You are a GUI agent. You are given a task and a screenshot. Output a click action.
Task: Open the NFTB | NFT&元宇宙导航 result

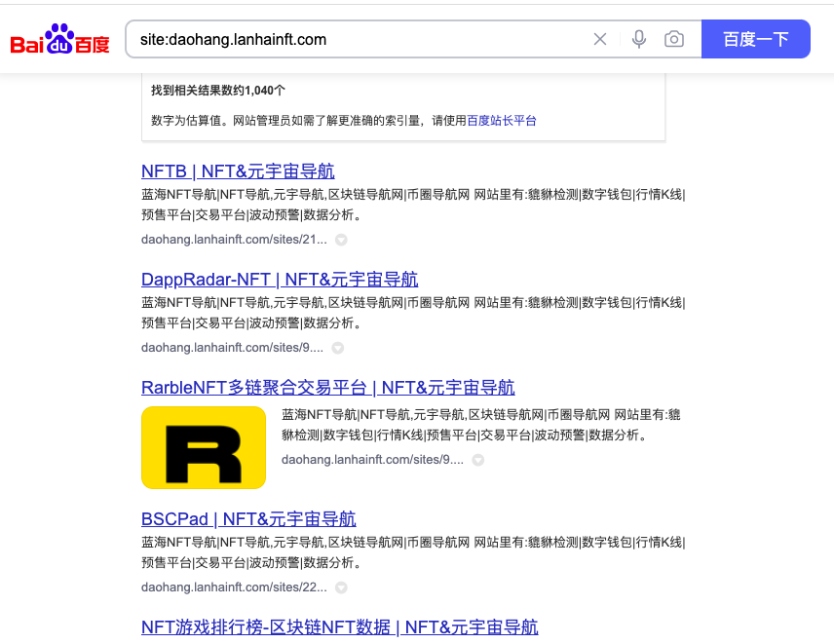tap(238, 171)
